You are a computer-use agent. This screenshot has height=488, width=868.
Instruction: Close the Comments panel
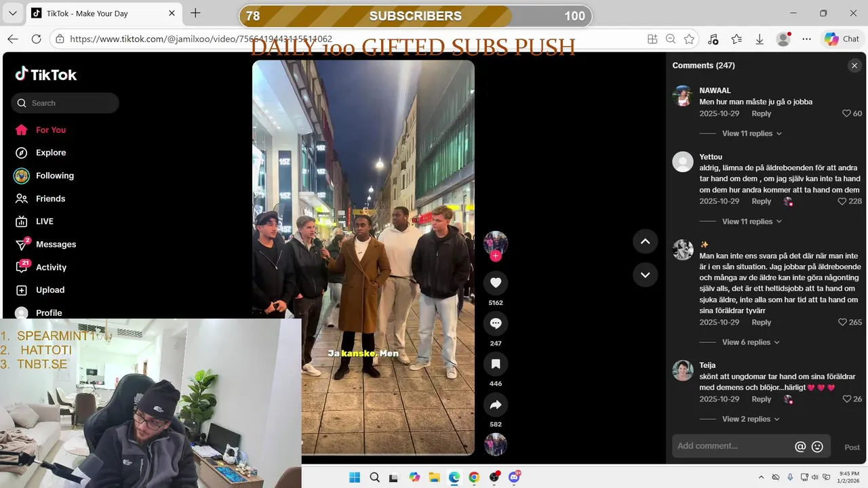854,66
